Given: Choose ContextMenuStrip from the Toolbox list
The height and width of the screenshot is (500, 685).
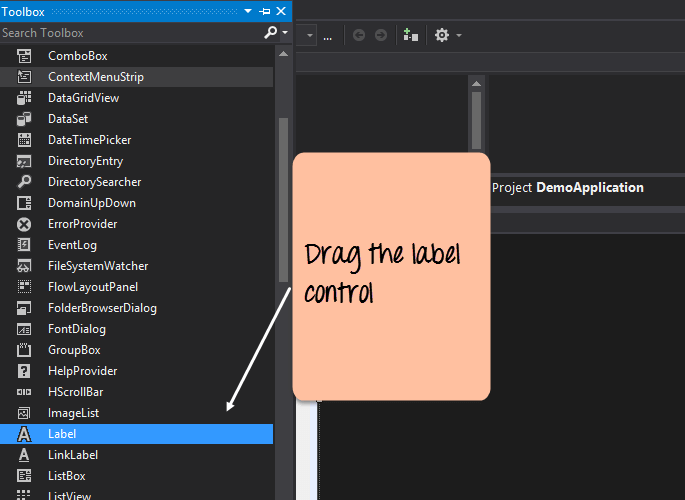Looking at the screenshot, I should pos(96,77).
